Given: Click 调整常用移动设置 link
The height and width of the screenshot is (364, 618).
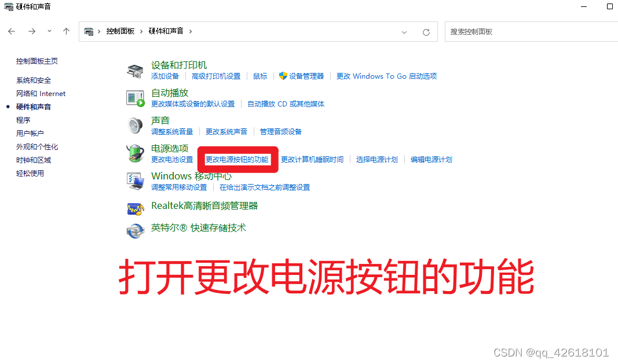Looking at the screenshot, I should (179, 187).
